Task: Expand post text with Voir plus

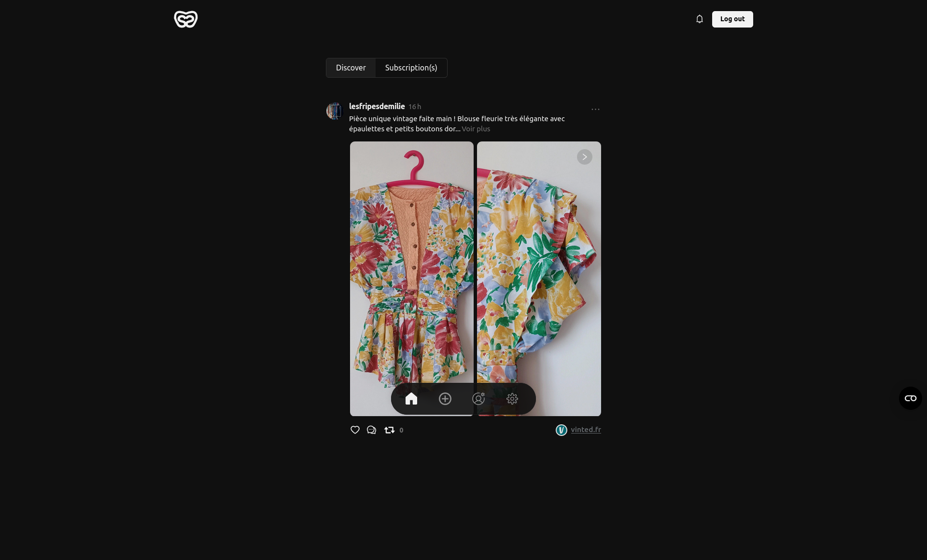Action: (x=476, y=129)
